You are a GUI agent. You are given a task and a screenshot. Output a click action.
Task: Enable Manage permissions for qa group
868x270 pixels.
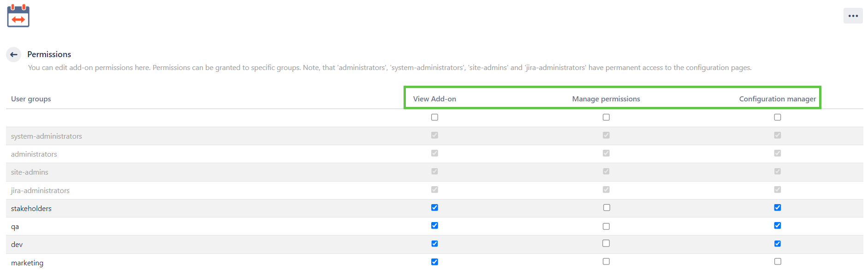606,226
